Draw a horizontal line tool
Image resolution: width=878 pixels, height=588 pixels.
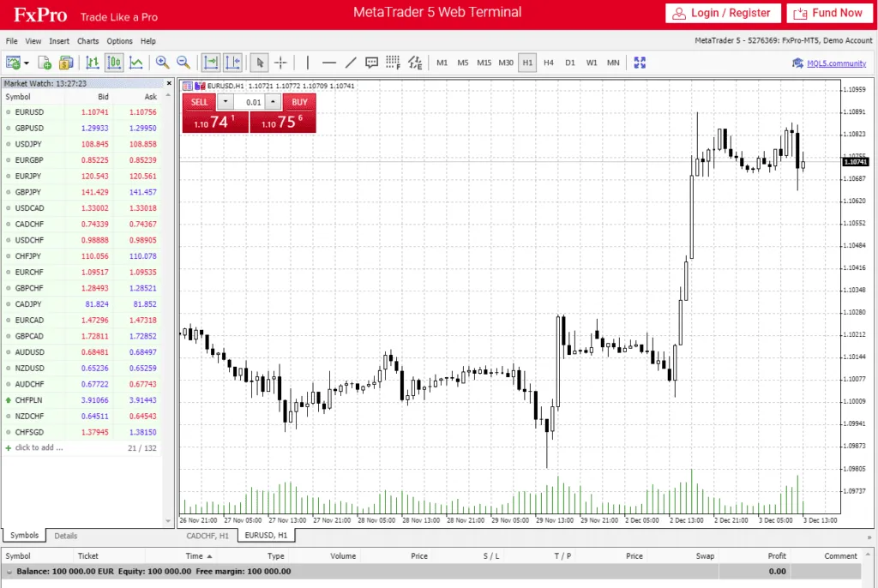click(329, 63)
